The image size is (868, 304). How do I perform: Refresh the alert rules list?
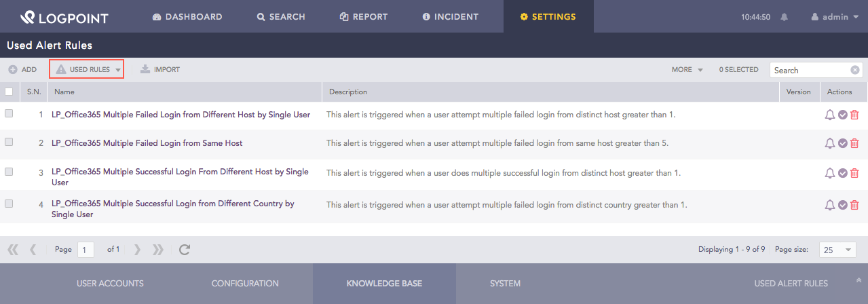pyautogui.click(x=185, y=250)
